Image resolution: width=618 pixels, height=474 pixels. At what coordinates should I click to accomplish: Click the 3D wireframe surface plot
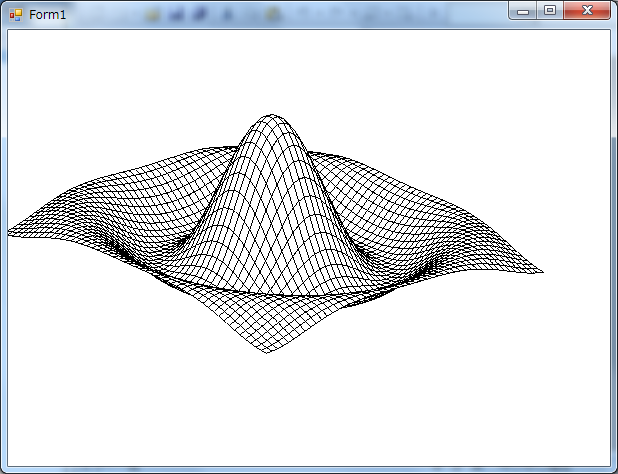(275, 234)
